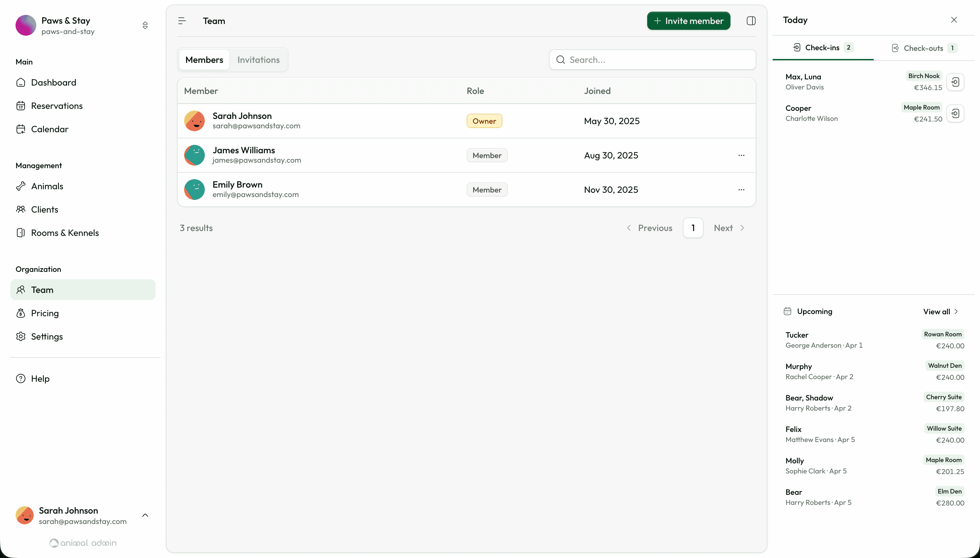Click the members search field

coord(651,59)
